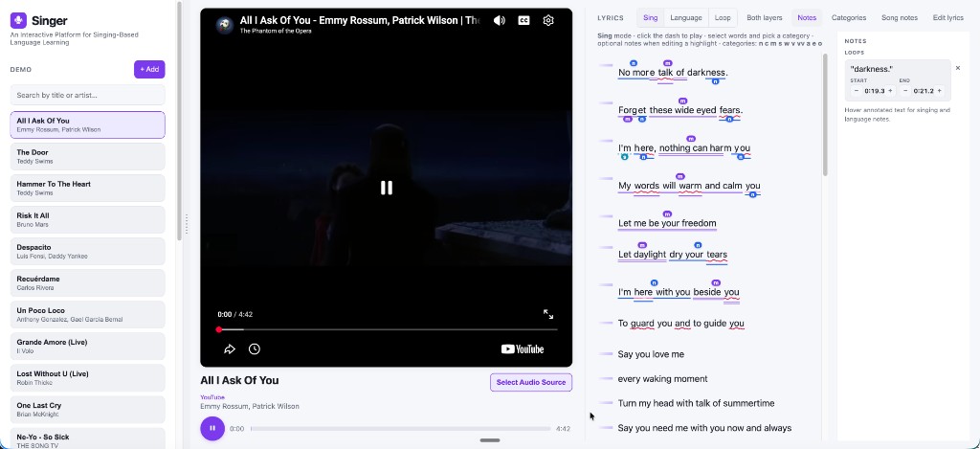Enter fullscreen mode on the video

[548, 314]
